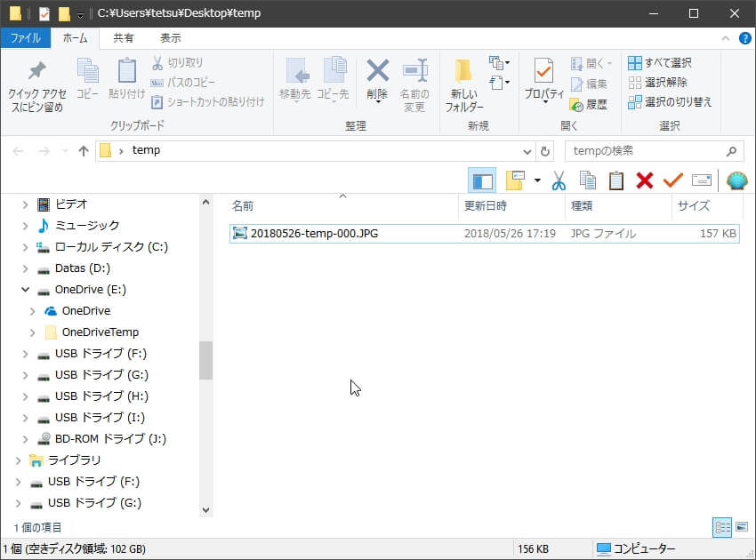This screenshot has height=560, width=756.
Task: Expand the Local Disk (C:) tree node
Action: pyautogui.click(x=25, y=247)
